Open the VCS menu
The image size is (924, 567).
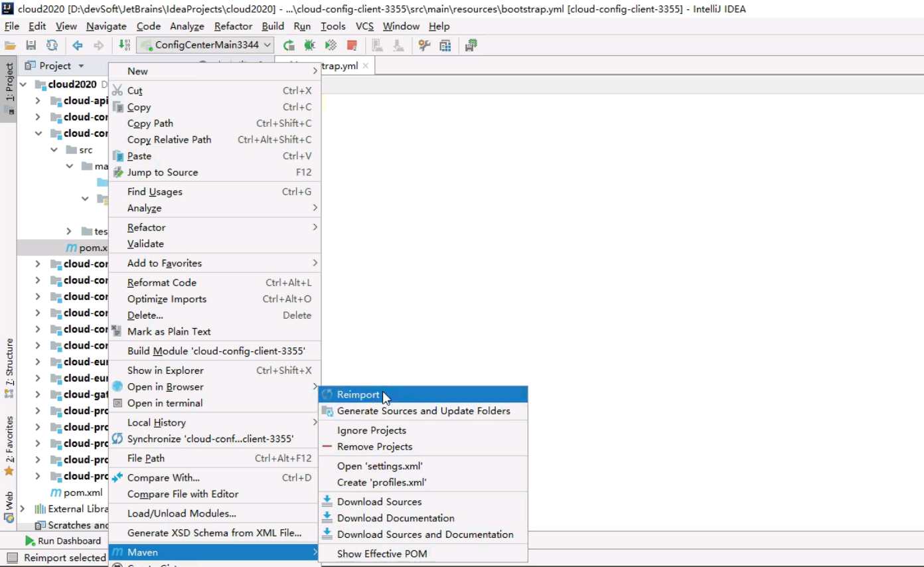[x=364, y=26]
